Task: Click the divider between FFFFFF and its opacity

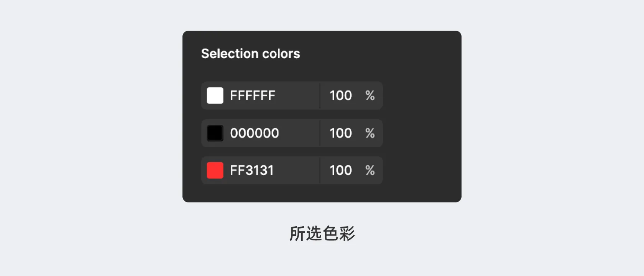Action: (320, 95)
